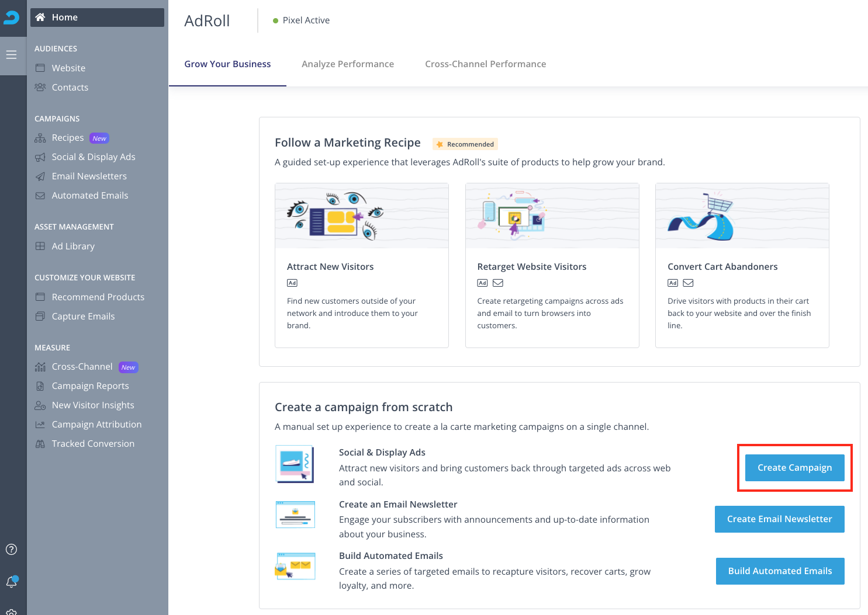This screenshot has height=615, width=868.
Task: Click the Recipes hierarchy icon
Action: (x=40, y=138)
